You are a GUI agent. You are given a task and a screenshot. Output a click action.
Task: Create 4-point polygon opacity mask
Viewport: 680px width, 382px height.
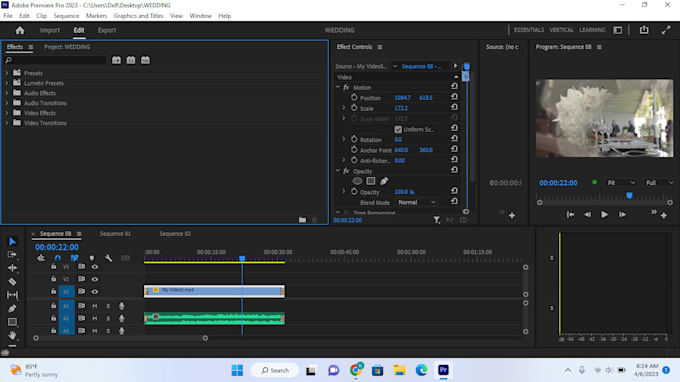coord(370,181)
